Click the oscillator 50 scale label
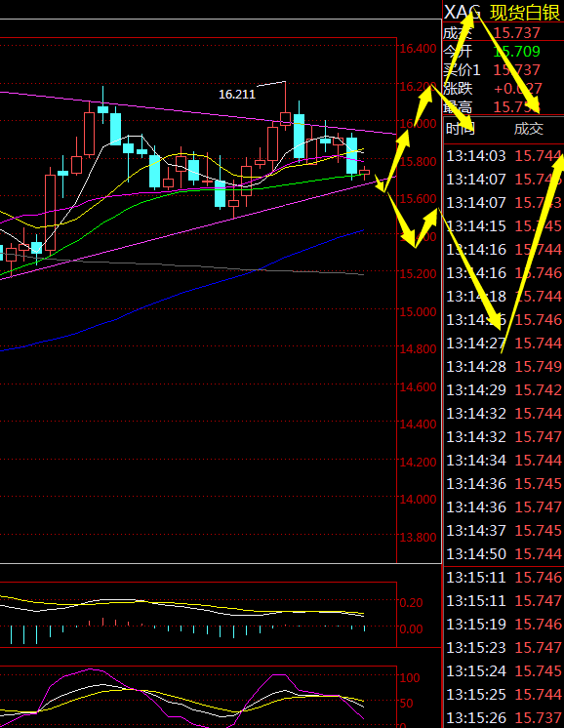 pyautogui.click(x=407, y=703)
